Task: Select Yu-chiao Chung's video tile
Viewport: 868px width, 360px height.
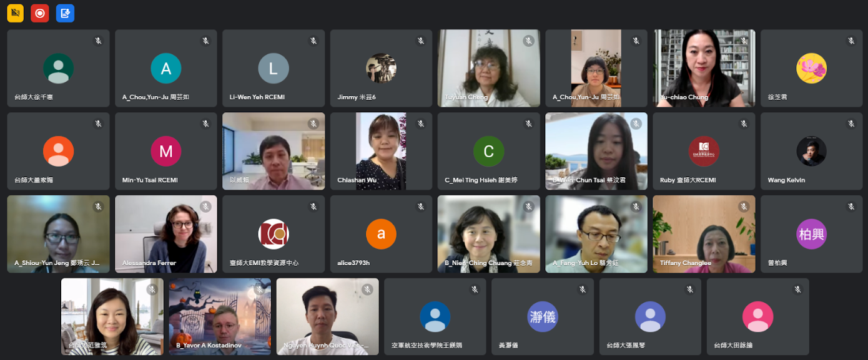Action: 704,68
